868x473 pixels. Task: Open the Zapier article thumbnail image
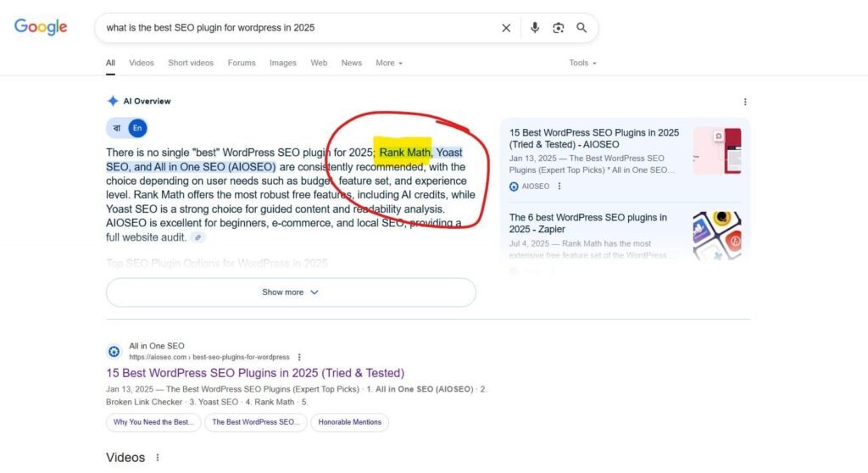[717, 236]
